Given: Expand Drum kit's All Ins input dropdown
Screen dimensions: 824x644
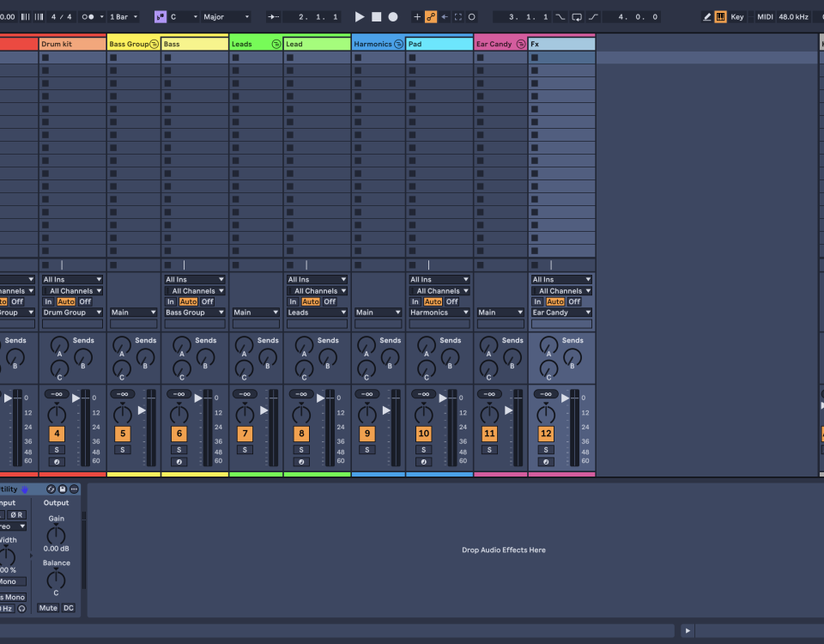Looking at the screenshot, I should 73,279.
